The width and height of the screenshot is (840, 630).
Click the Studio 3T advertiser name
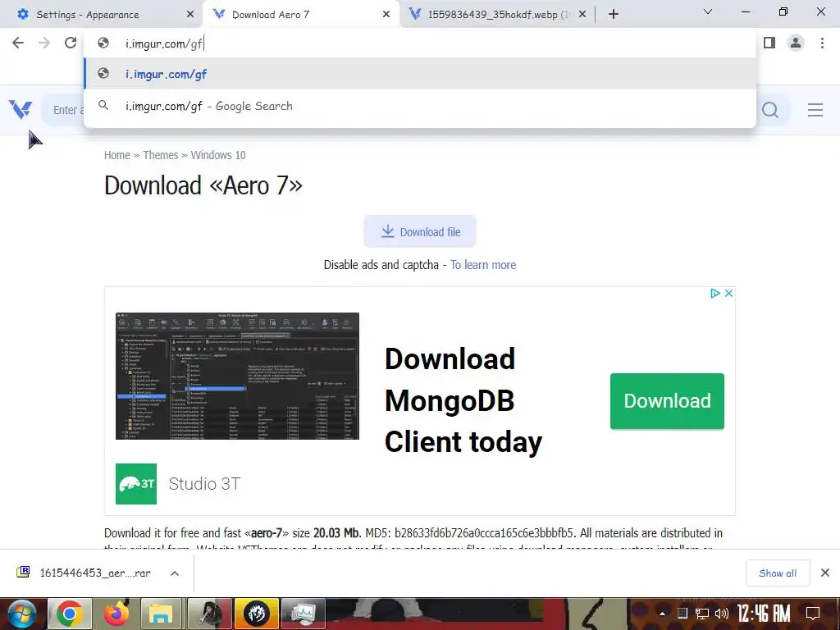coord(204,484)
